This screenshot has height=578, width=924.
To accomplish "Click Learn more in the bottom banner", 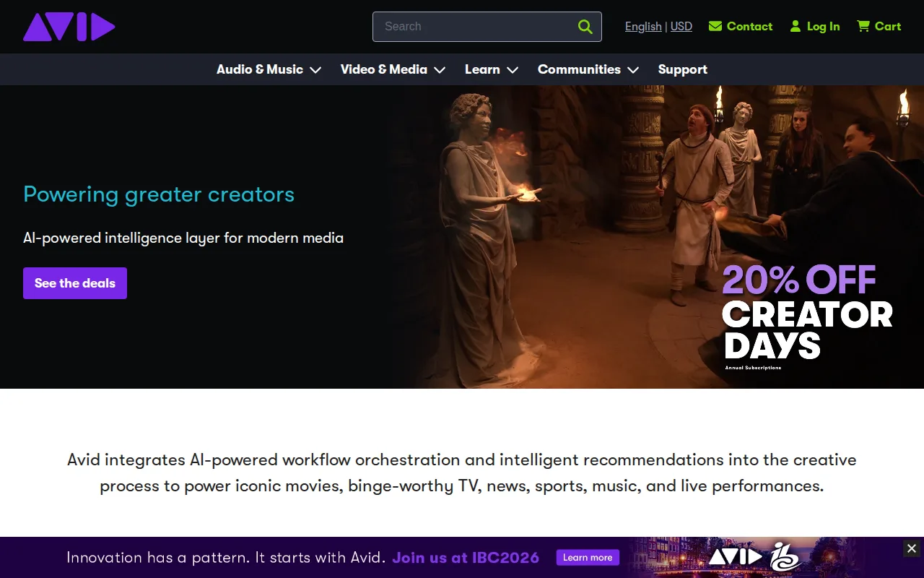I will point(588,557).
